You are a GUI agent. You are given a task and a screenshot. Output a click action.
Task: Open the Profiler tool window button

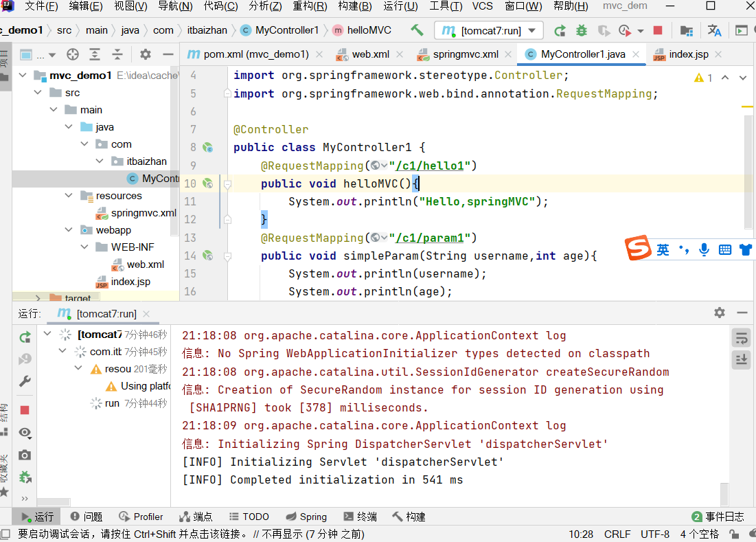[141, 517]
